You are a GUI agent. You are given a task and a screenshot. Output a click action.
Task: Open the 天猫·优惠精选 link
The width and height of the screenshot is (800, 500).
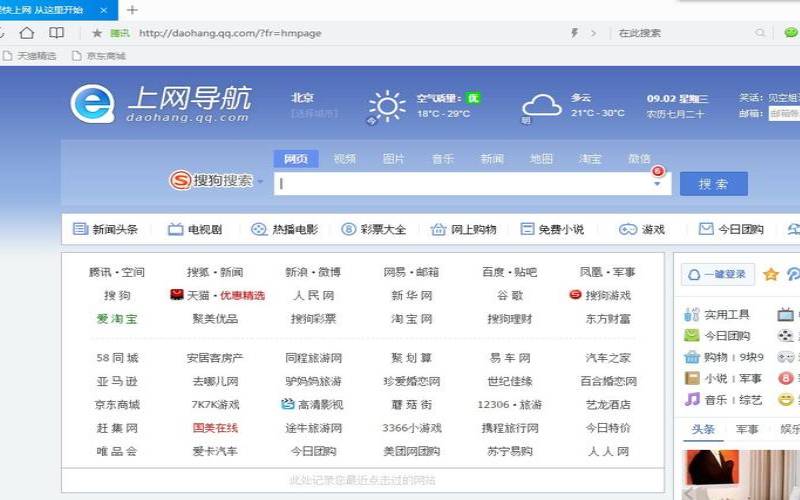coord(217,295)
